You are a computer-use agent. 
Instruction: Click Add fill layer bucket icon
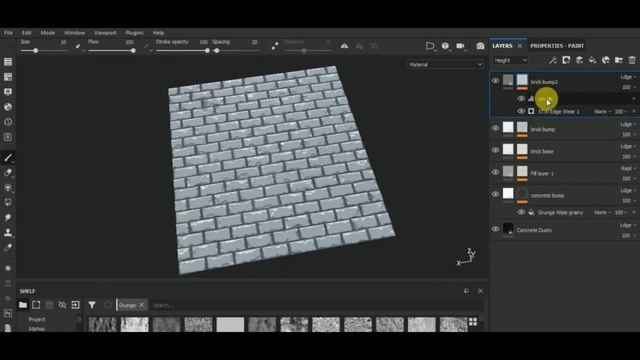(592, 60)
